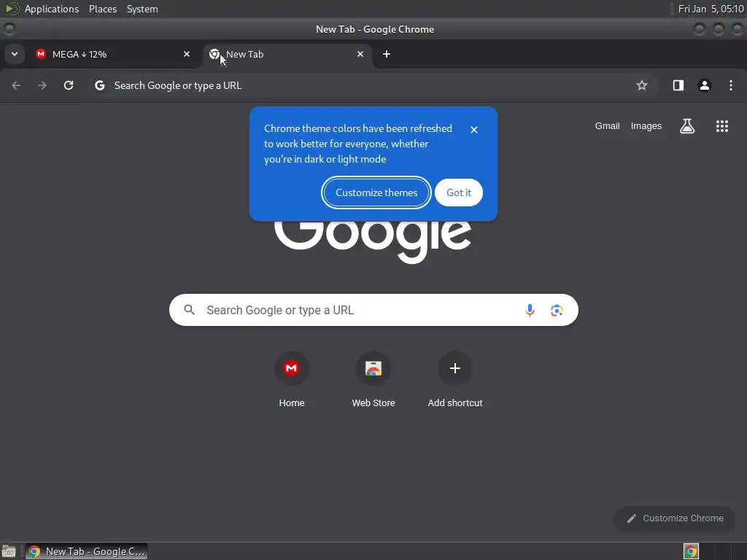Bookmark this tab with the star icon

(642, 85)
